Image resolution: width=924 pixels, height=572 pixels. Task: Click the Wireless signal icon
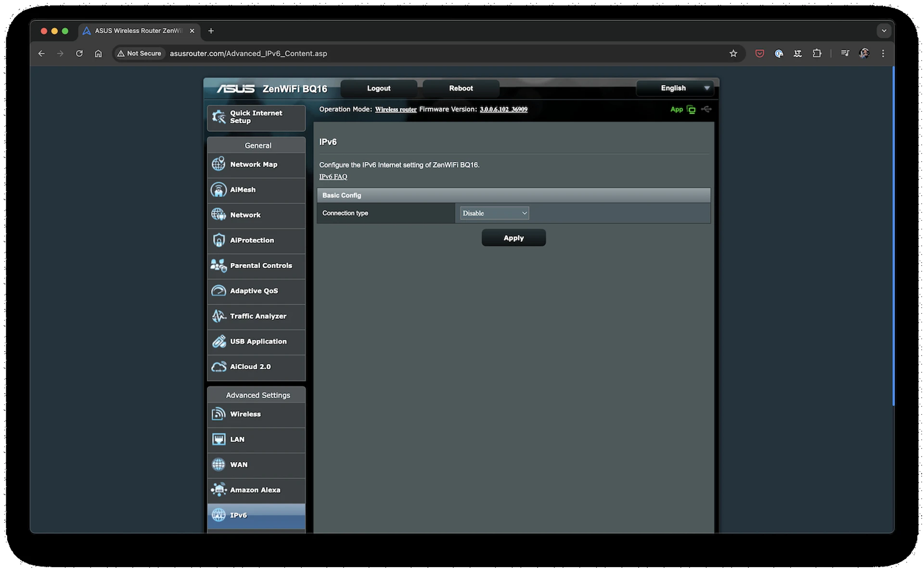pyautogui.click(x=218, y=414)
